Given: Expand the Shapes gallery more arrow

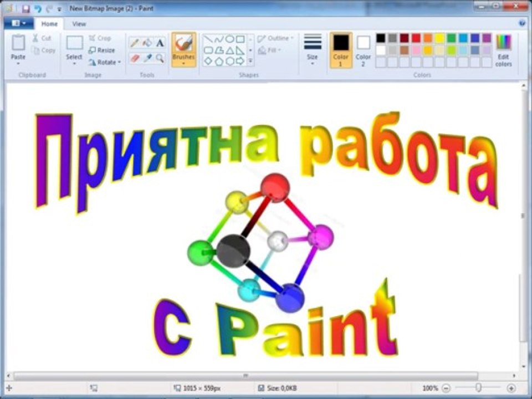Looking at the screenshot, I should (x=250, y=62).
